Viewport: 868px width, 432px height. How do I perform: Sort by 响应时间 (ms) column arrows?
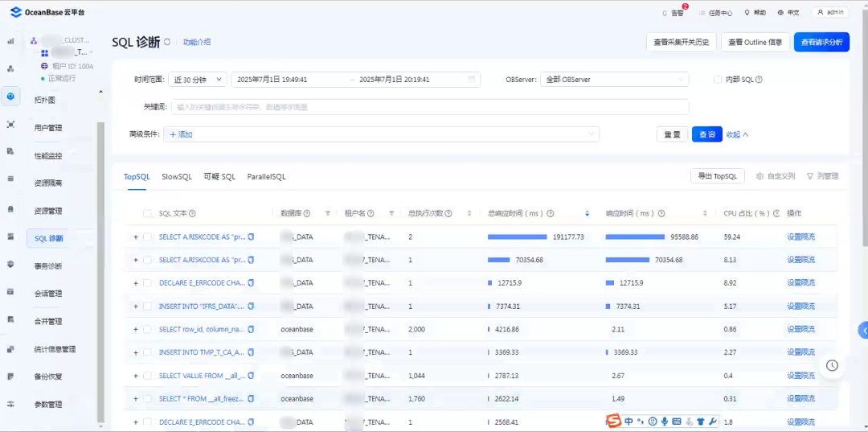click(706, 213)
